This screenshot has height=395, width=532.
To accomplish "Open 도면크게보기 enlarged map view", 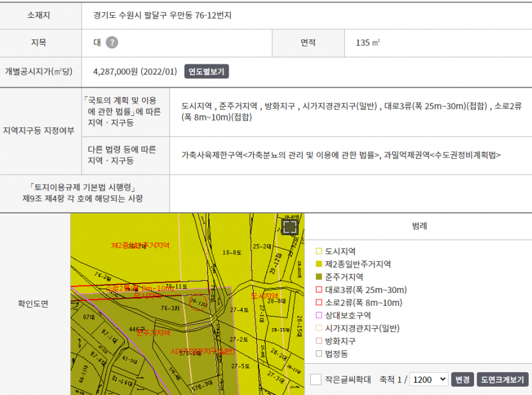I will (x=502, y=380).
